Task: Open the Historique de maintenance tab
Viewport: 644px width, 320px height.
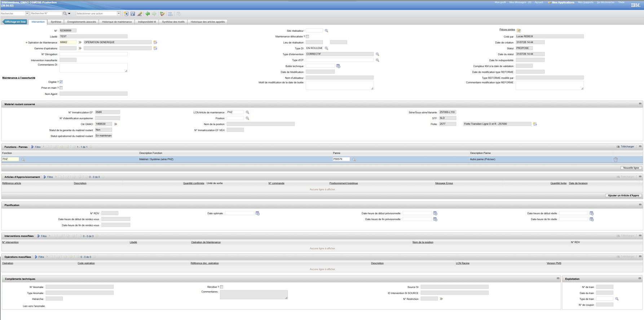Action: pyautogui.click(x=117, y=22)
